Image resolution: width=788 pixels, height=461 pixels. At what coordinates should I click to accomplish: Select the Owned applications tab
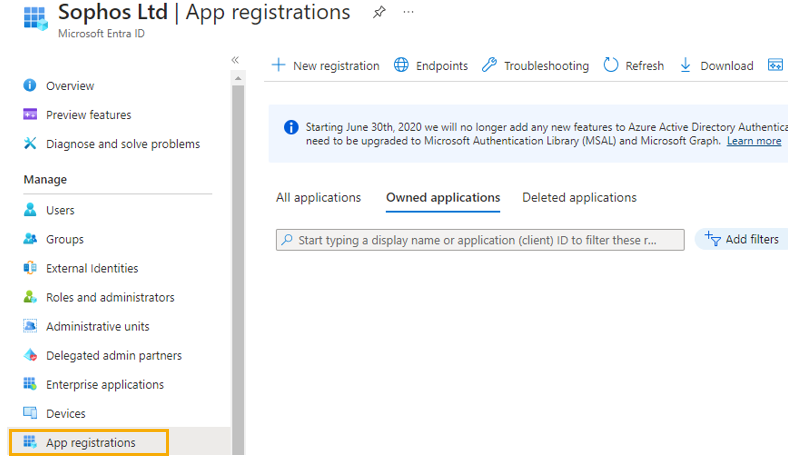[x=443, y=197]
